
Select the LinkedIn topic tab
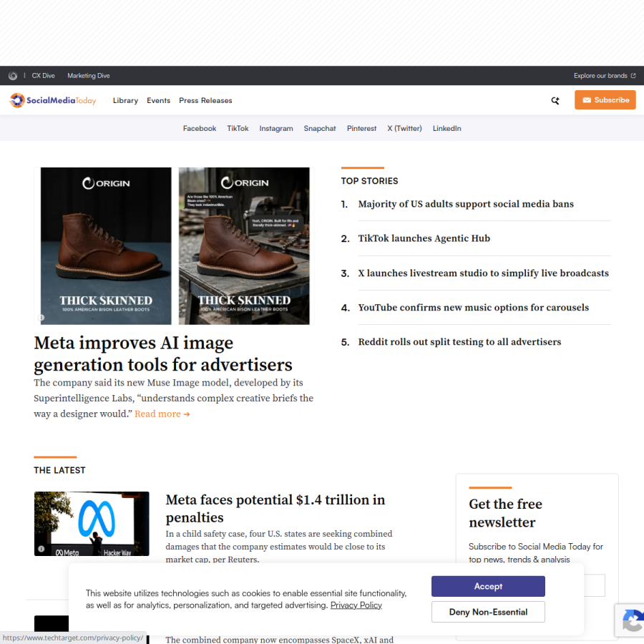tap(447, 129)
